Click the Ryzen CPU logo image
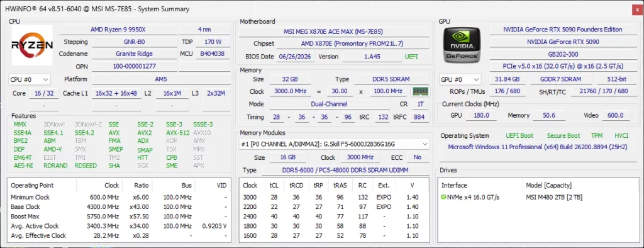This screenshot has width=644, height=248. (32, 45)
